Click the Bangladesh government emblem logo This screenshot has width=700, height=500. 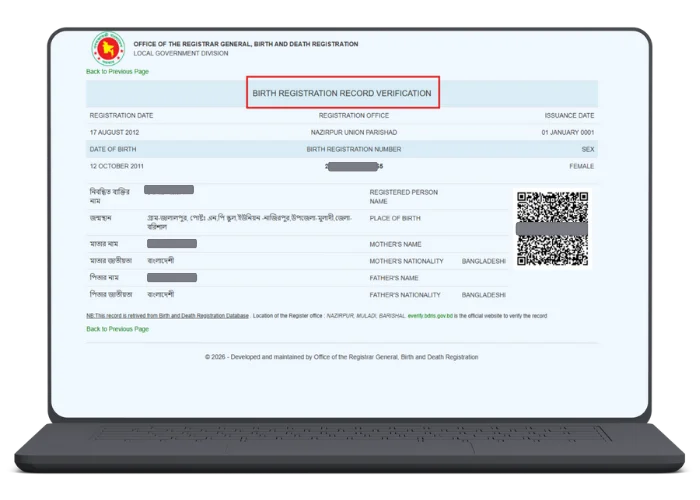point(107,50)
